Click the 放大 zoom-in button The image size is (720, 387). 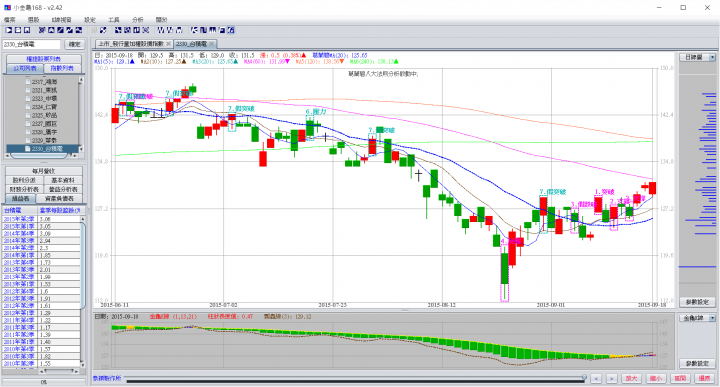pyautogui.click(x=632, y=378)
